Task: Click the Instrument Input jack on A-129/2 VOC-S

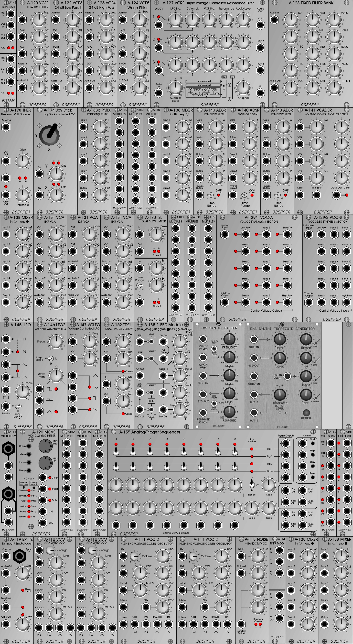Action: click(309, 234)
